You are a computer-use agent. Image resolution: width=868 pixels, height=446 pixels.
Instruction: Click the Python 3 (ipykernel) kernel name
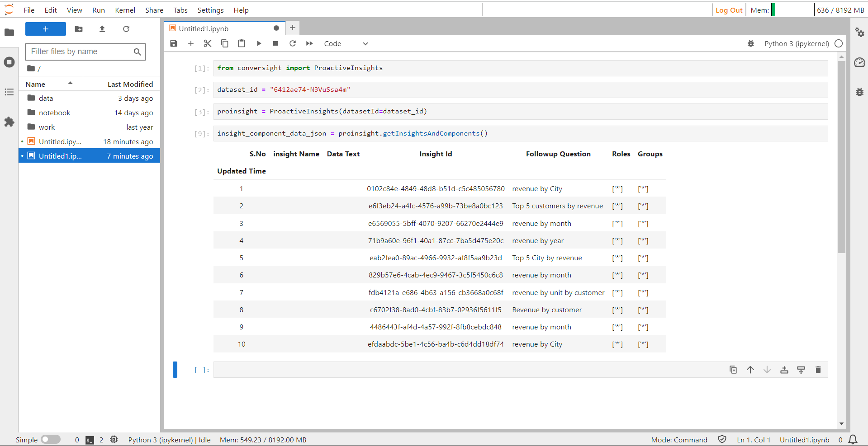pos(797,43)
